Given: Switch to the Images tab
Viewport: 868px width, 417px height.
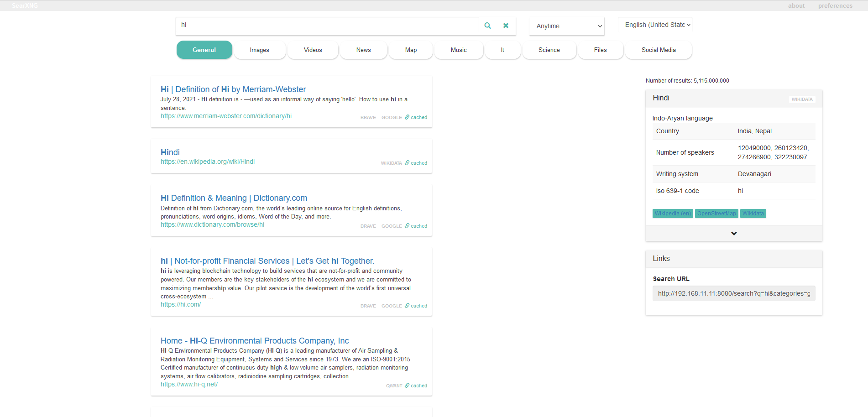Looking at the screenshot, I should (x=259, y=50).
